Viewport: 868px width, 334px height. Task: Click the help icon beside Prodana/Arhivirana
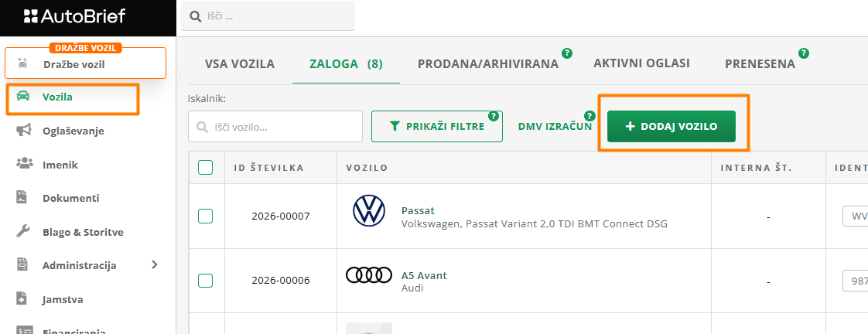point(567,53)
